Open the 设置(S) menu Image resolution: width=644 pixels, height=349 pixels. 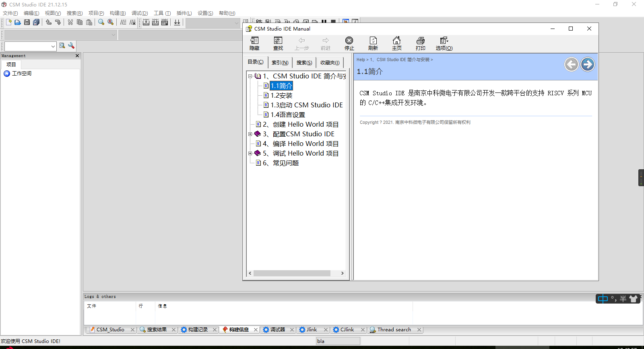205,13
